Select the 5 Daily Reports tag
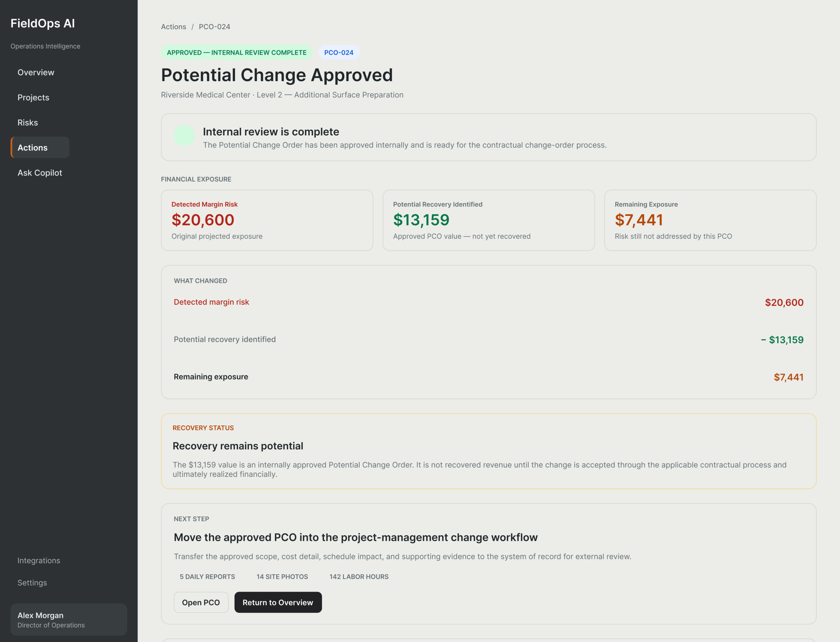Image resolution: width=840 pixels, height=642 pixels. pyautogui.click(x=207, y=577)
